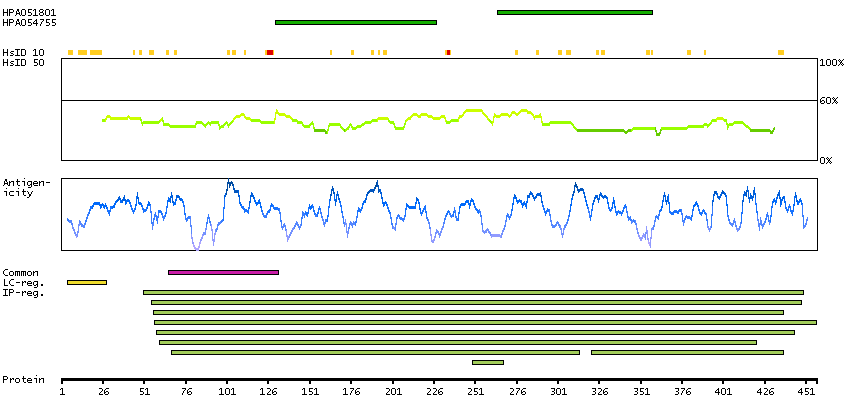Click the Antigenicity plot label
The width and height of the screenshot is (850, 420).
(x=26, y=187)
